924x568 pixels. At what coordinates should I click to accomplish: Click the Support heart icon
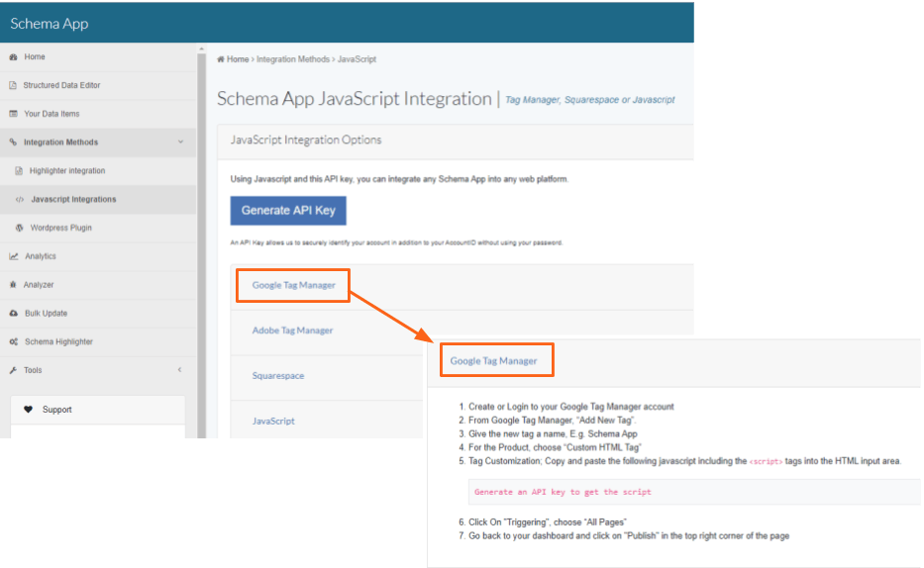point(29,410)
